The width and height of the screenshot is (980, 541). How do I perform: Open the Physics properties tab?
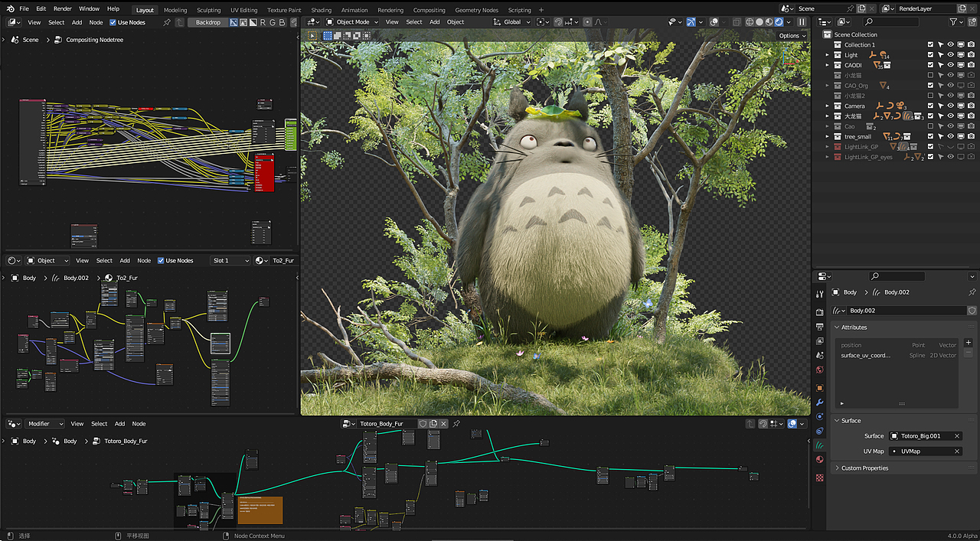820,416
